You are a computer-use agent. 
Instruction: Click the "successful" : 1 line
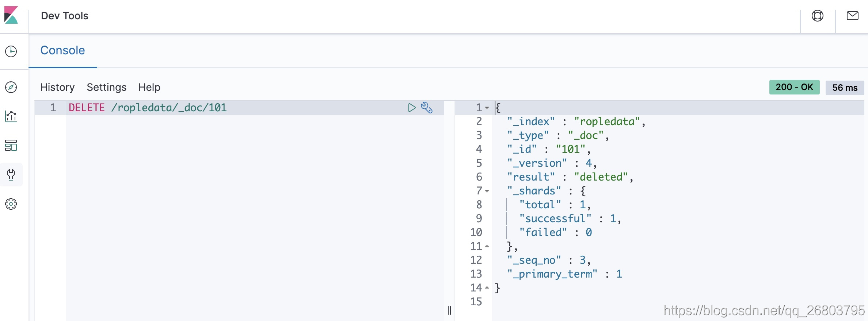click(x=570, y=218)
